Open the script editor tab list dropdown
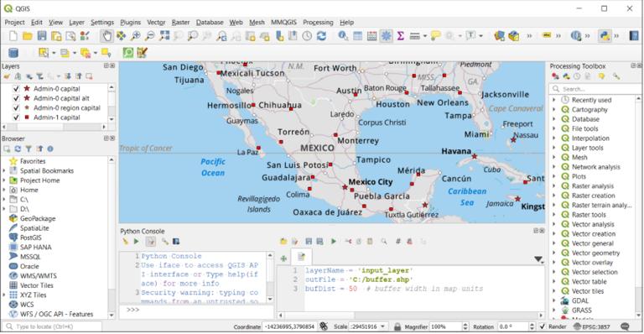Viewport: 644px width, 334px height. pyautogui.click(x=538, y=258)
